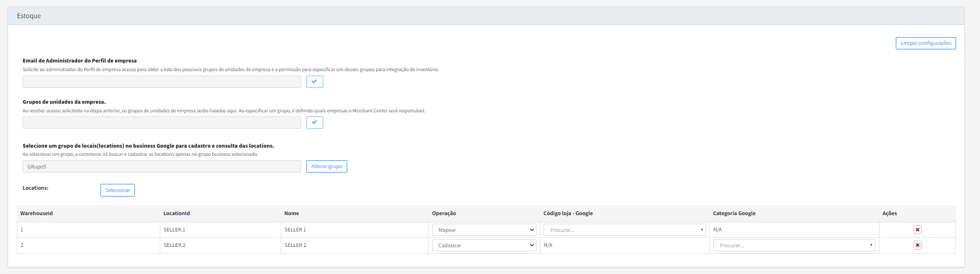Click the LocationId column header
The width and height of the screenshot is (980, 274).
[177, 213]
